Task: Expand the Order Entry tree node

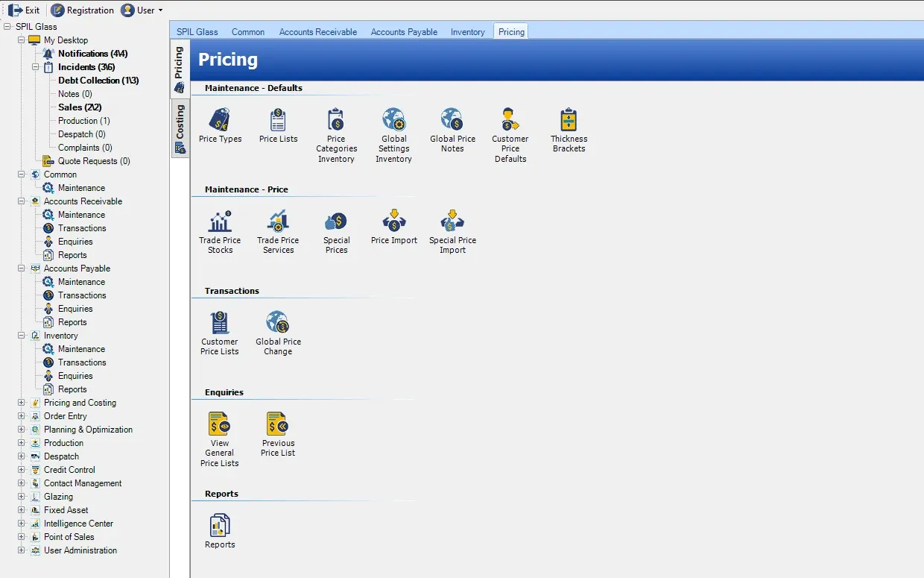Action: (x=22, y=416)
